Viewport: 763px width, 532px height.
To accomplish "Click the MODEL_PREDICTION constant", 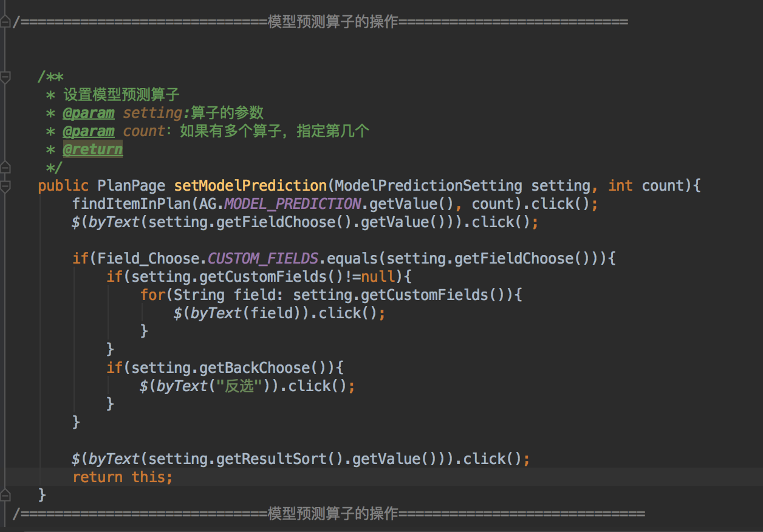I will [292, 204].
